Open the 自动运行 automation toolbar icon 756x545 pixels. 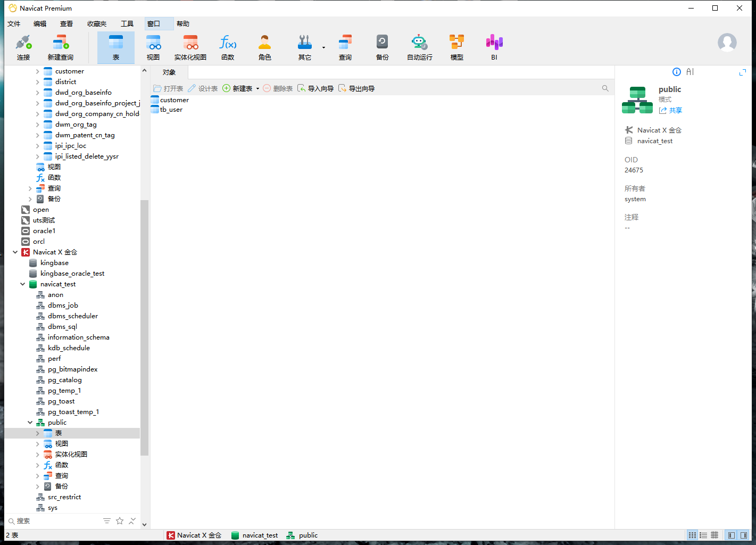tap(420, 47)
